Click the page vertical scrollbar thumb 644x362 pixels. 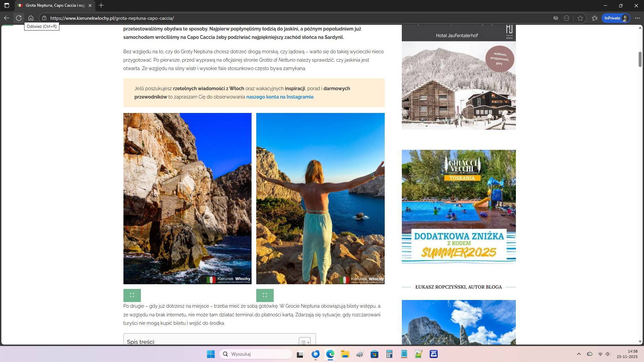click(640, 59)
